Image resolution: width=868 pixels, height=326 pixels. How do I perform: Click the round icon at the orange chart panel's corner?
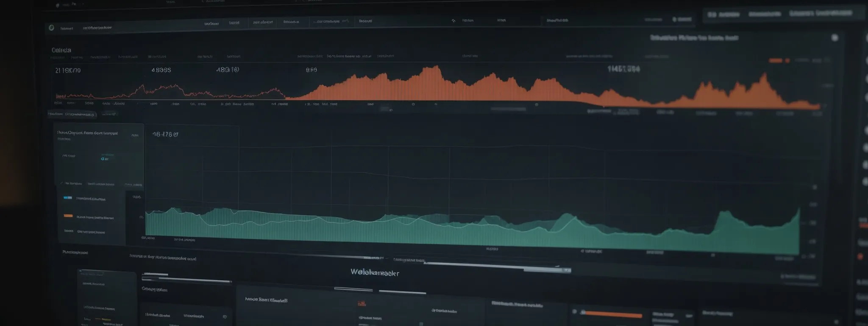click(x=835, y=38)
